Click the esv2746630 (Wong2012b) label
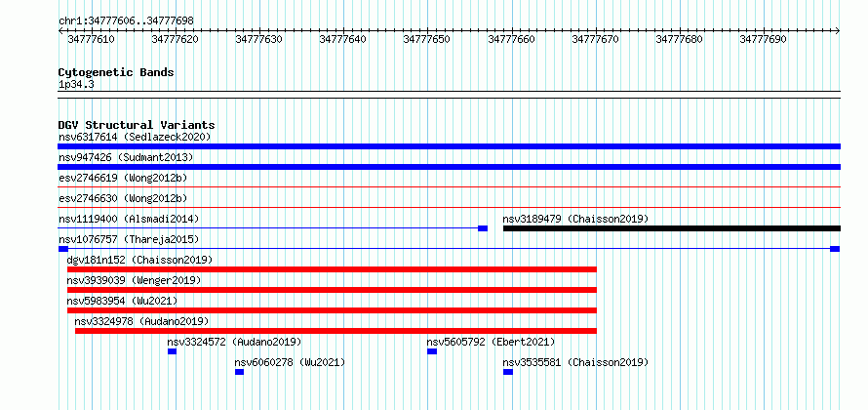Viewport: 868px width, 410px height. coord(123,198)
